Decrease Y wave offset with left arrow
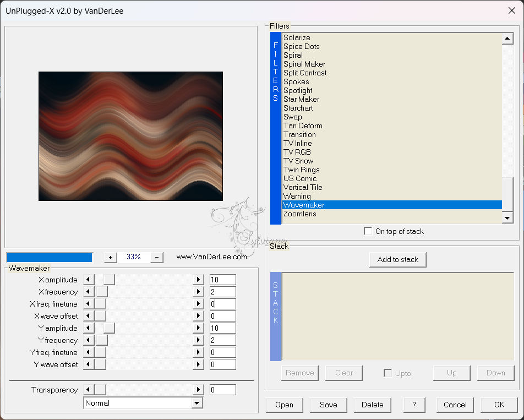Screen dimensions: 524x420 tap(89, 364)
